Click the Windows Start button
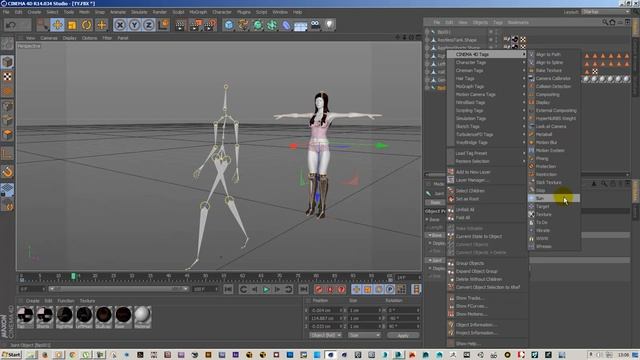The image size is (640, 360). pyautogui.click(x=11, y=355)
